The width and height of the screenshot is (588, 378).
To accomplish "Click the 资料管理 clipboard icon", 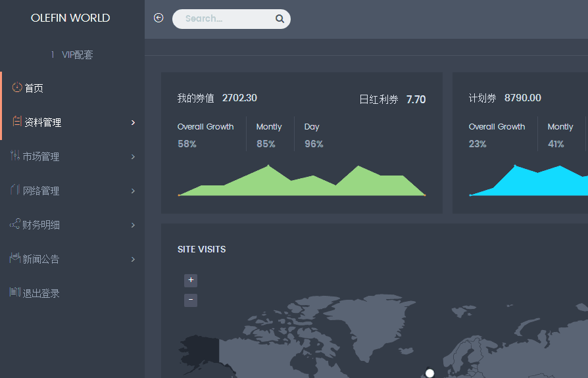I will click(17, 122).
